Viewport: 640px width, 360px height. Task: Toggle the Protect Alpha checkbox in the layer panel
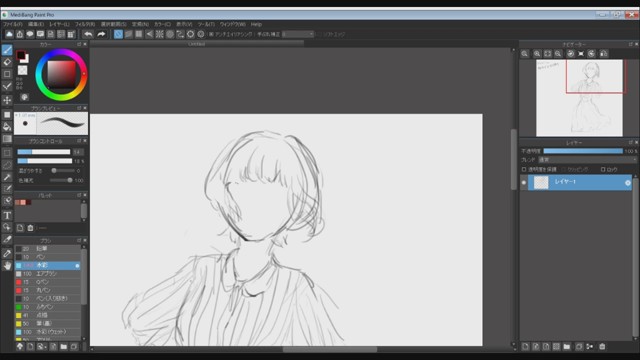[x=524, y=169]
